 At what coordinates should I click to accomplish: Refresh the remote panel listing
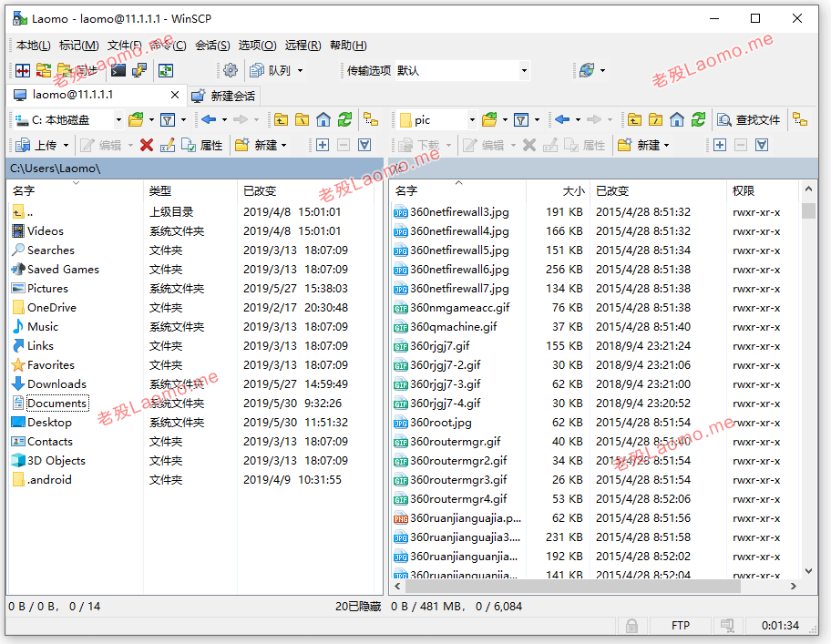699,120
